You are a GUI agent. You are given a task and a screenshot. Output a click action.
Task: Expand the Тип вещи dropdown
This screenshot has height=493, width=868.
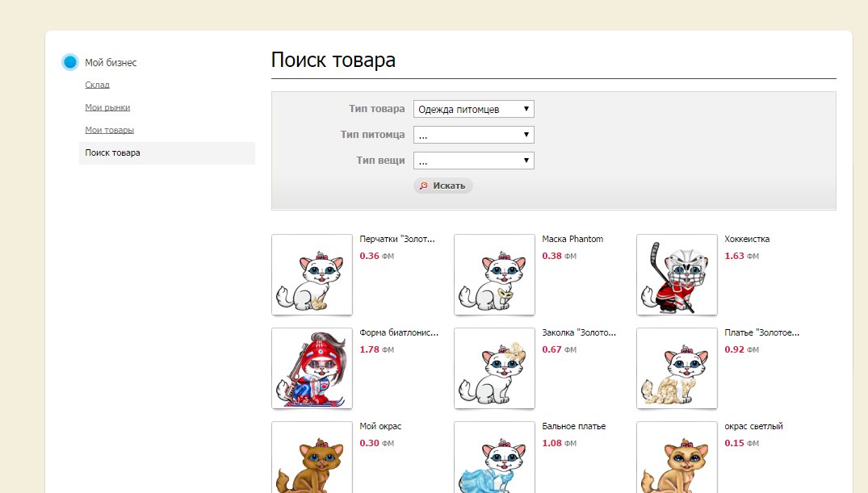[x=473, y=161]
